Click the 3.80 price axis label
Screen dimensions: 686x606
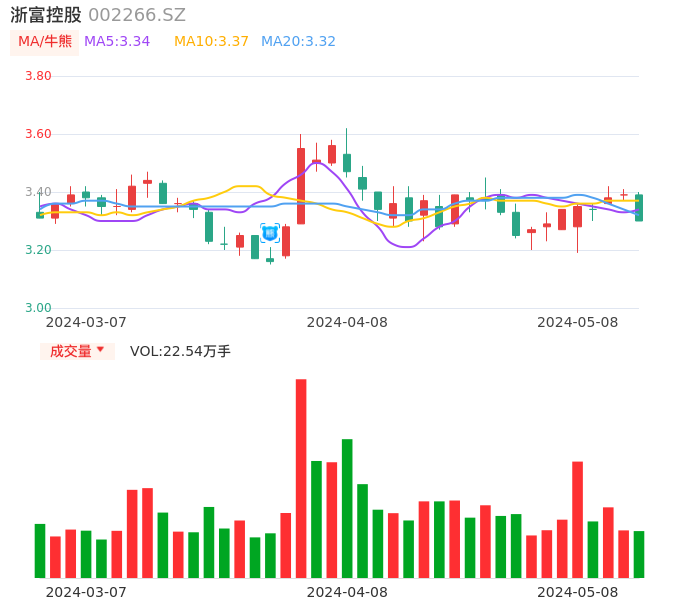coord(38,76)
